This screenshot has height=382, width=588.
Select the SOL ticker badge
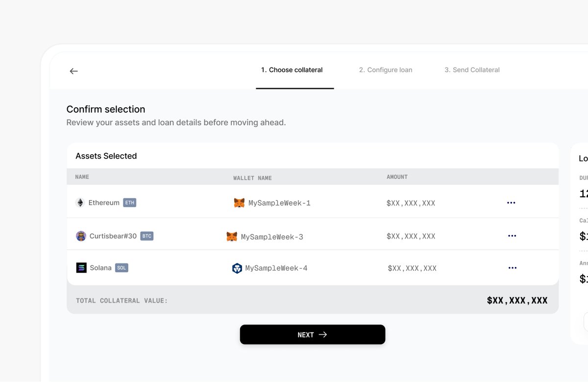click(122, 268)
